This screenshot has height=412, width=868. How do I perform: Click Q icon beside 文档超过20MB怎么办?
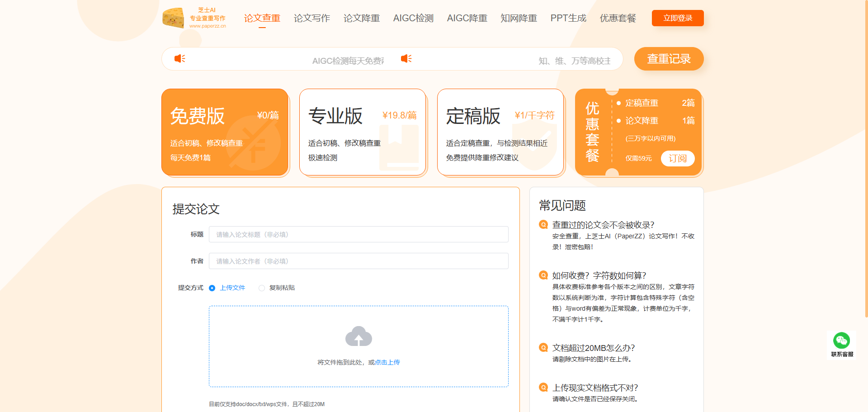[543, 348]
